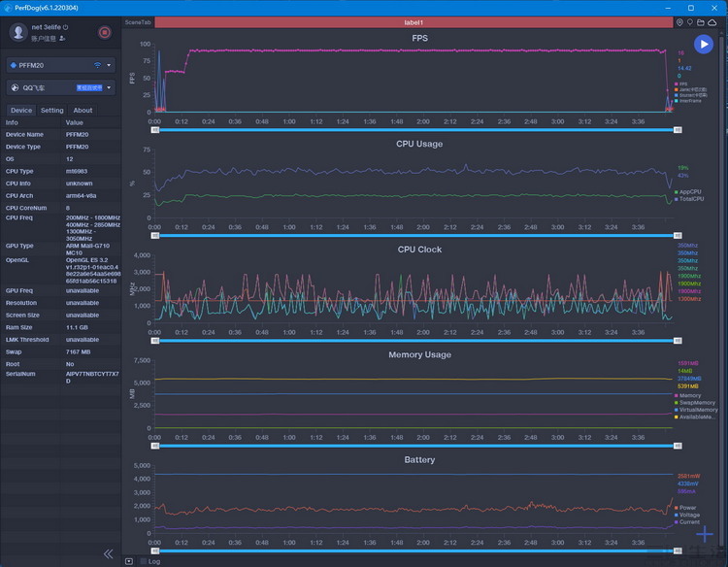Screen dimensions: 728x567
Task: Click the CPU Usage chart title
Action: pyautogui.click(x=419, y=144)
